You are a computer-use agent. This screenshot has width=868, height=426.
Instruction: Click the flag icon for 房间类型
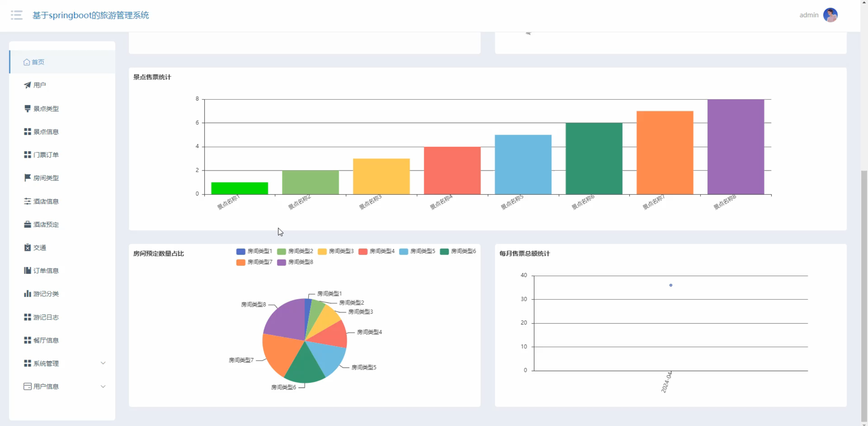[x=27, y=178]
